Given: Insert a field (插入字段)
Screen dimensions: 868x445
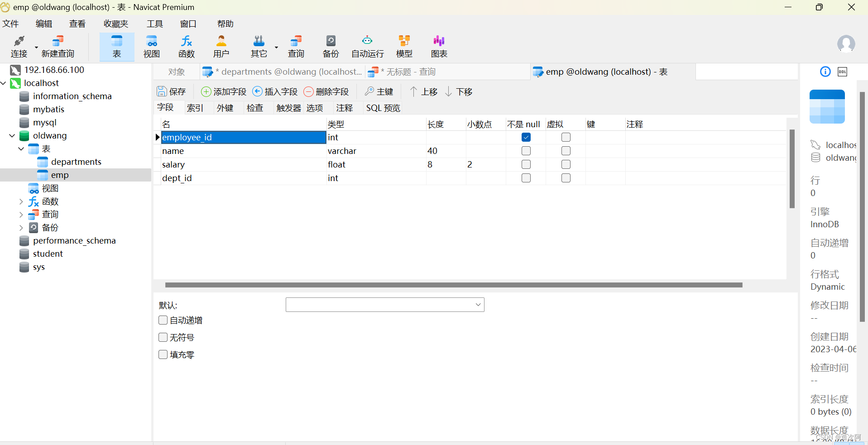Looking at the screenshot, I should click(x=275, y=91).
